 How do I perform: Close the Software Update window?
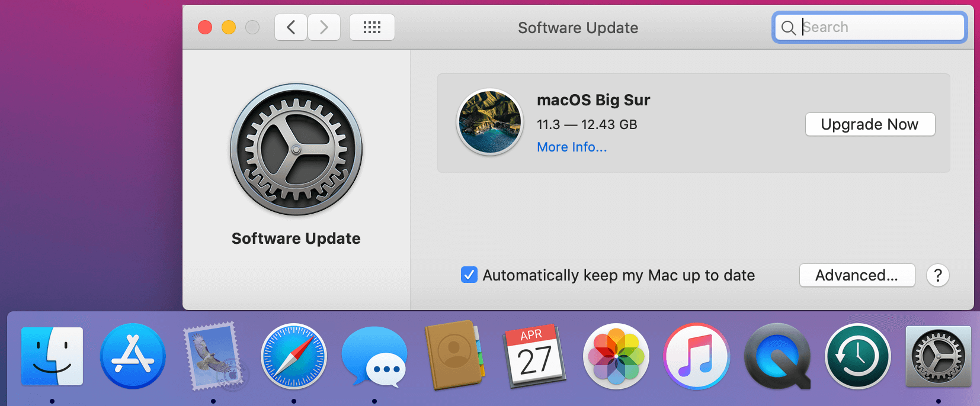pyautogui.click(x=205, y=27)
